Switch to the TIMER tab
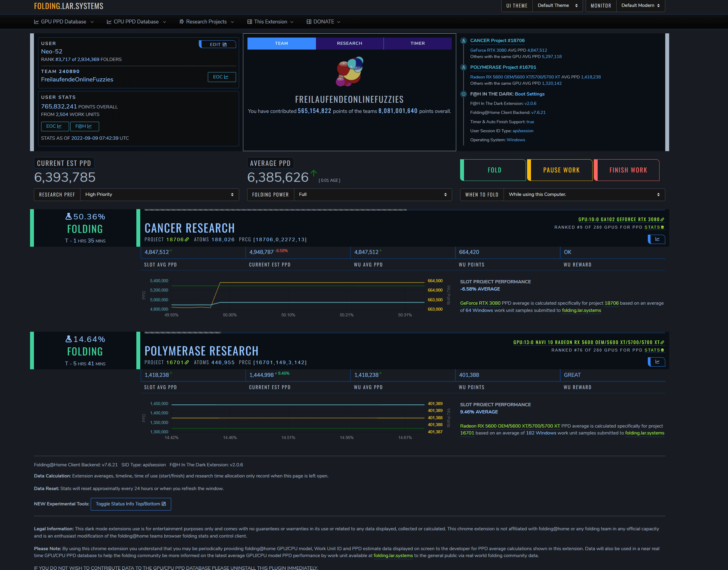The image size is (728, 570). 417,43
